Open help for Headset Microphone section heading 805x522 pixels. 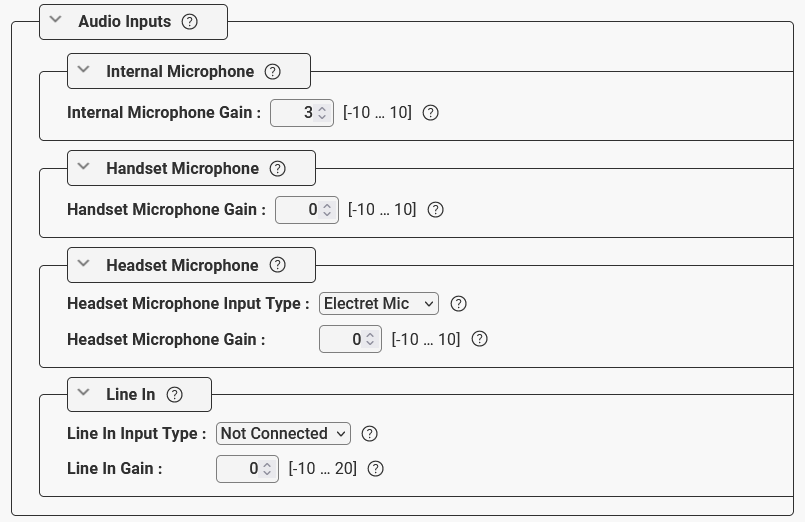[x=278, y=265]
